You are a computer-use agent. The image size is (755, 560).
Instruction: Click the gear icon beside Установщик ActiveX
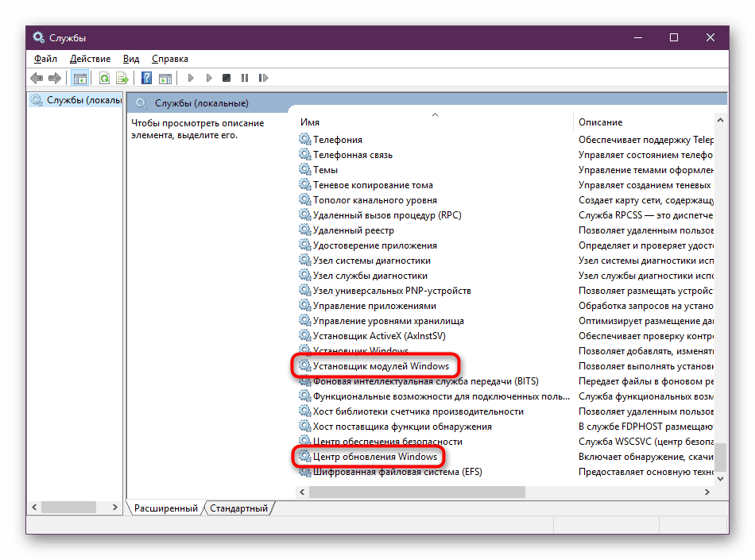[304, 335]
